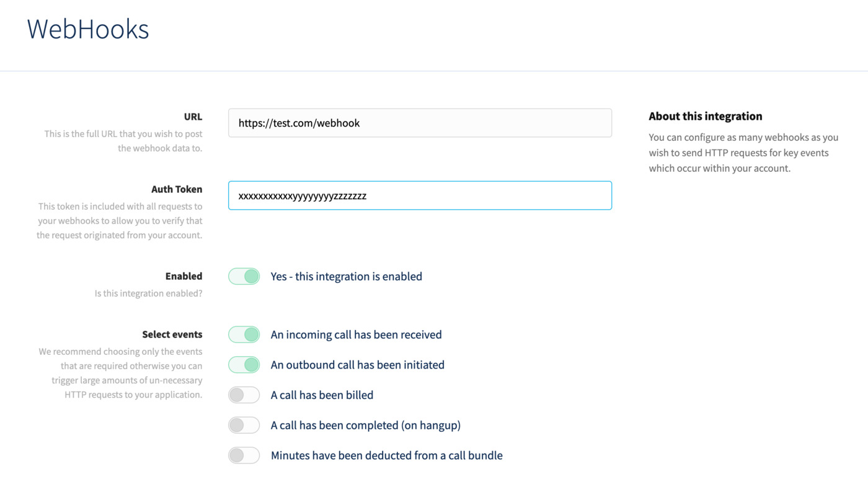868x487 pixels.
Task: Click the 'Select events' field label
Action: (x=172, y=334)
